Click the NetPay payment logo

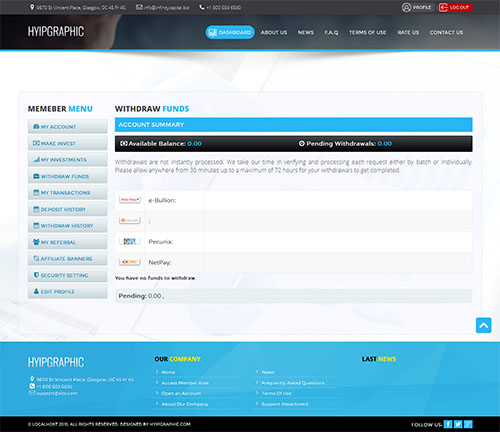coord(130,262)
